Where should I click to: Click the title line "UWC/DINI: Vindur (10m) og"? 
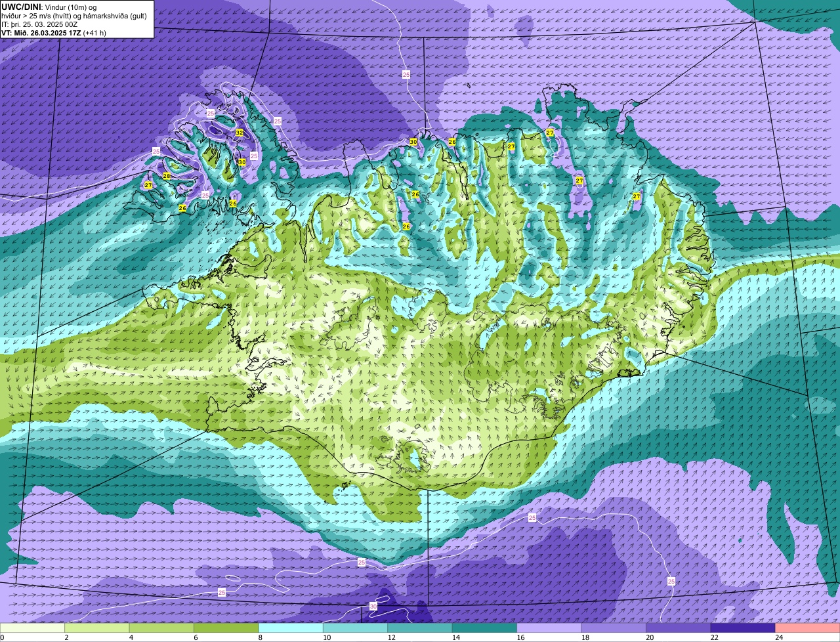49,7
